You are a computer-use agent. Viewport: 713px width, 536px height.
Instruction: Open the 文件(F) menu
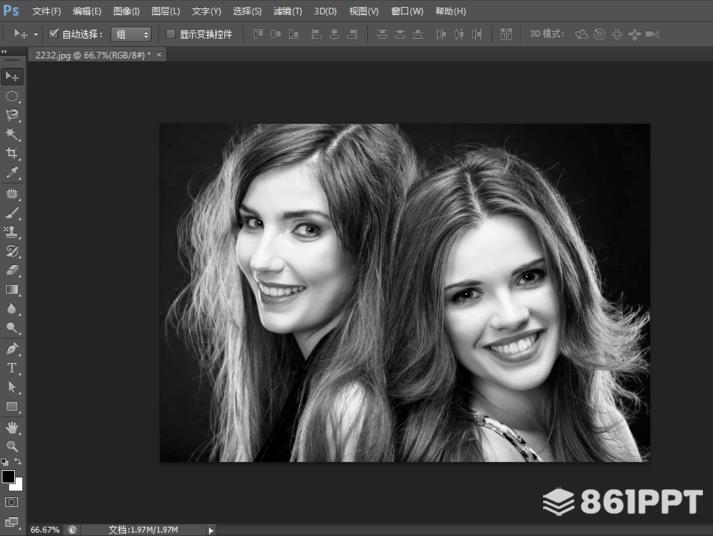pyautogui.click(x=46, y=11)
